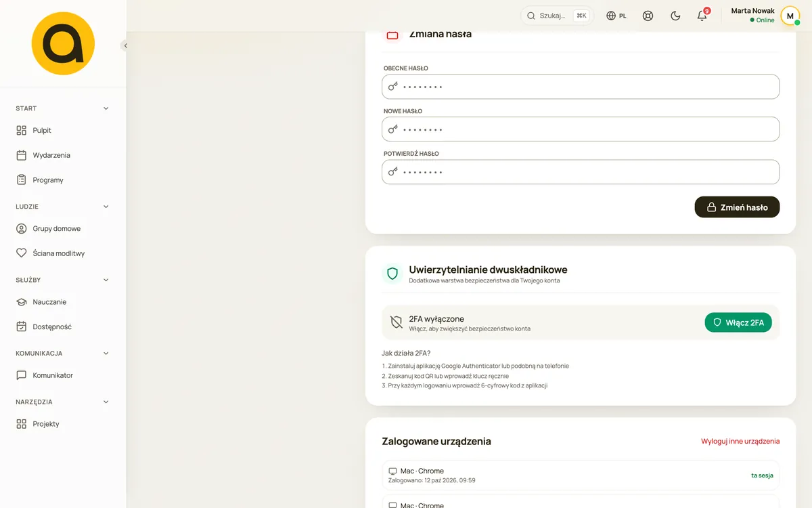The image size is (812, 508).
Task: Focus the Obecne hasło password field
Action: point(581,87)
